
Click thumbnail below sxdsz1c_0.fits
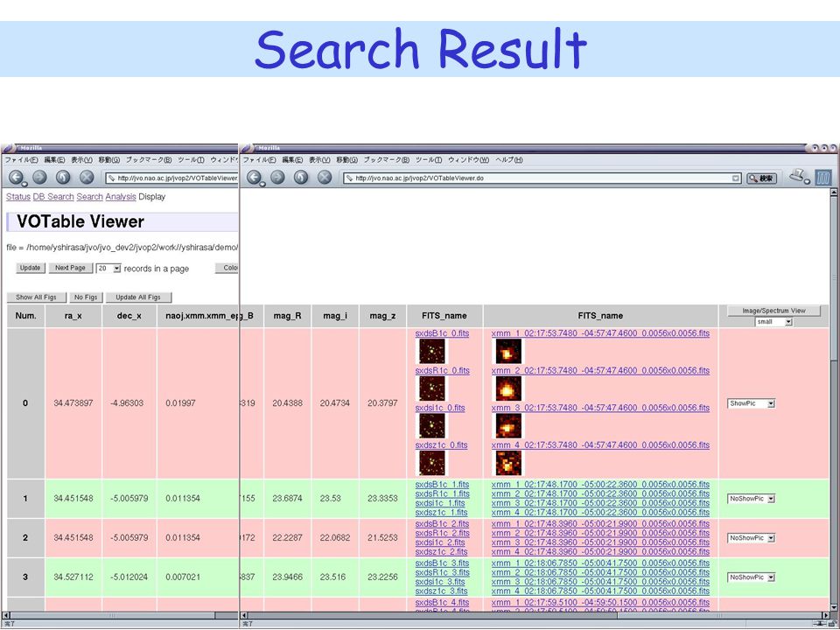coord(431,464)
